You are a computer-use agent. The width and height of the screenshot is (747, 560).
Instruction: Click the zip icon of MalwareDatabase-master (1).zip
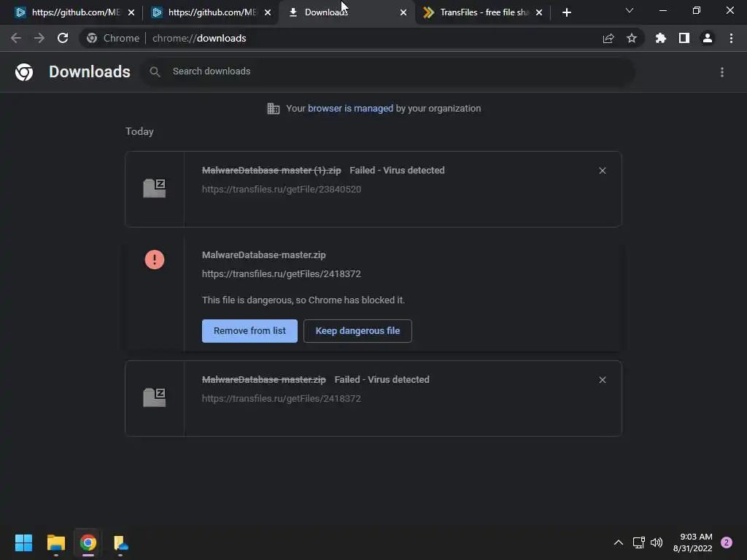click(155, 188)
